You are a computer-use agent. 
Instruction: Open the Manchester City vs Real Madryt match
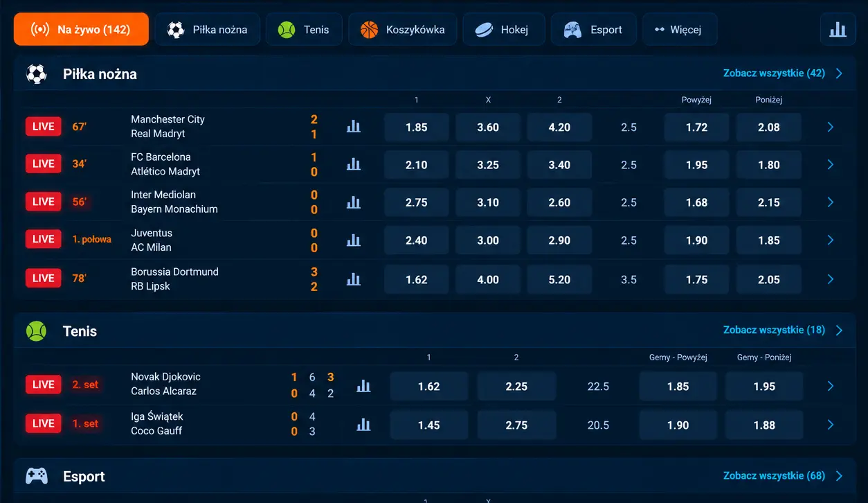point(168,126)
